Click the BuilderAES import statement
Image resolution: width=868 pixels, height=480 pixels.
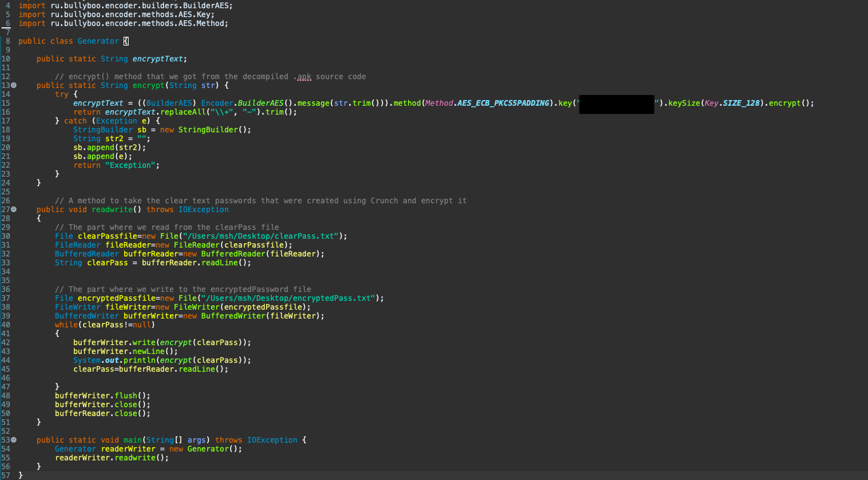(125, 6)
